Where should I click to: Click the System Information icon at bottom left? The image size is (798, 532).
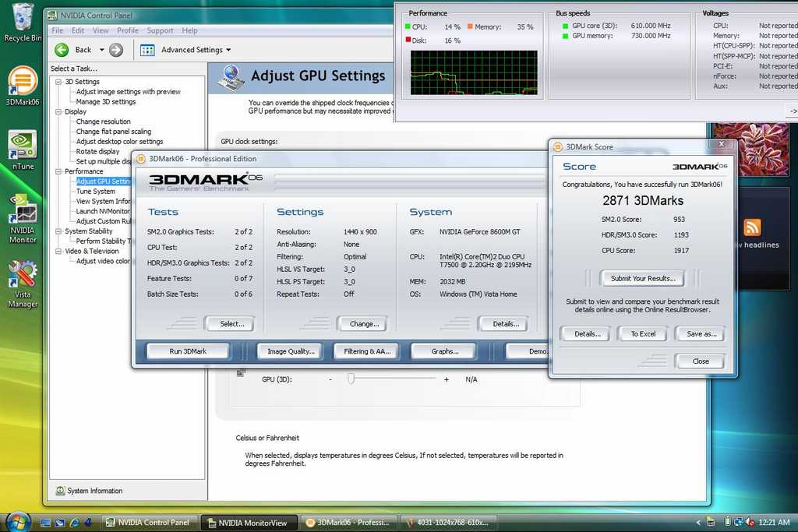click(x=60, y=490)
